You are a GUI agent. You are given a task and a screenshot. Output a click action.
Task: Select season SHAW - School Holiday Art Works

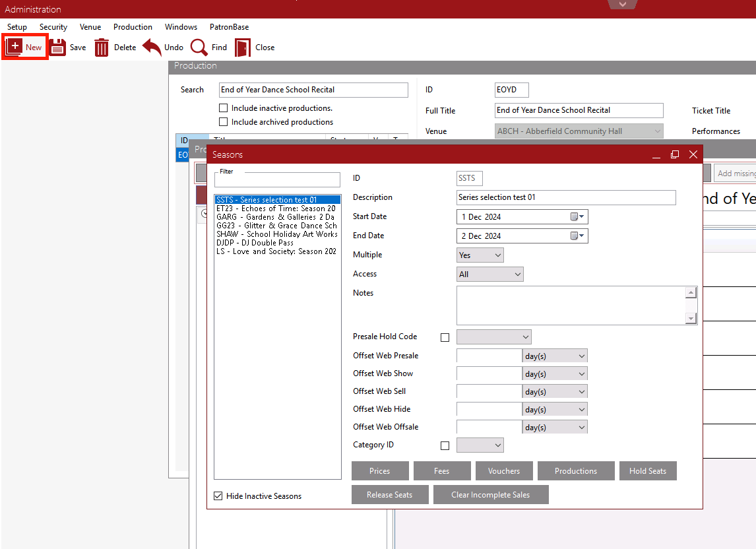tap(278, 234)
